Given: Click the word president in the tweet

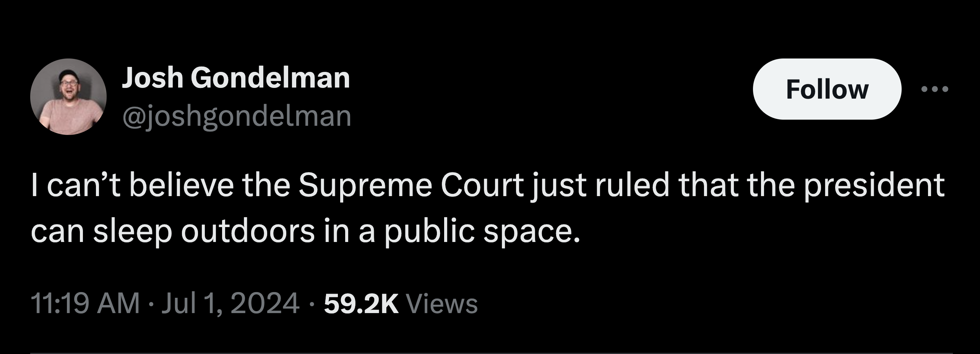Looking at the screenshot, I should point(875,186).
